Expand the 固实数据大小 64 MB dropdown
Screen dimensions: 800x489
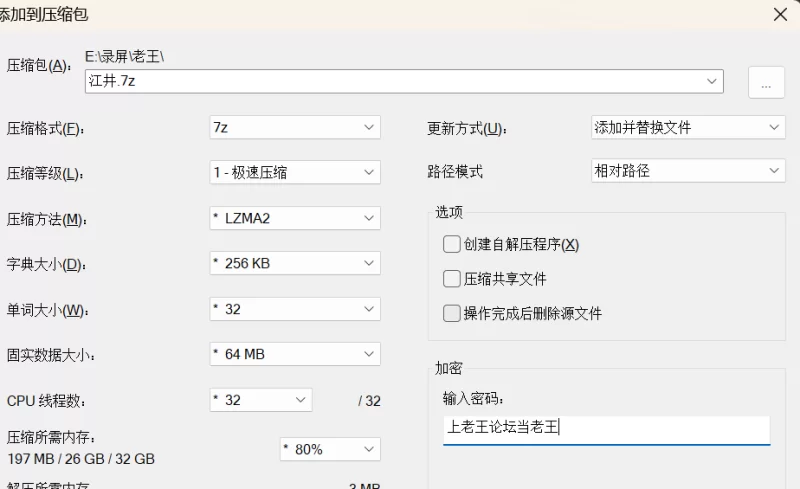click(x=295, y=354)
